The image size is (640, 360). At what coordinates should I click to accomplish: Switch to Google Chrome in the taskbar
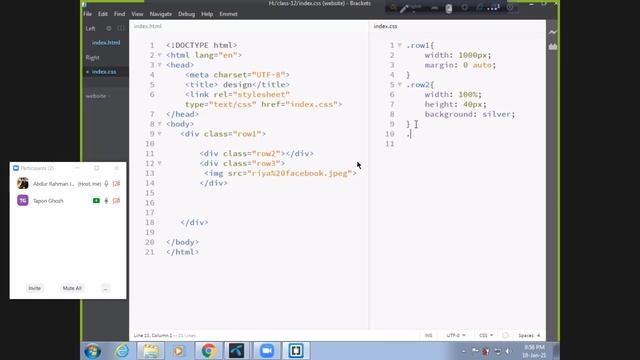point(209,351)
